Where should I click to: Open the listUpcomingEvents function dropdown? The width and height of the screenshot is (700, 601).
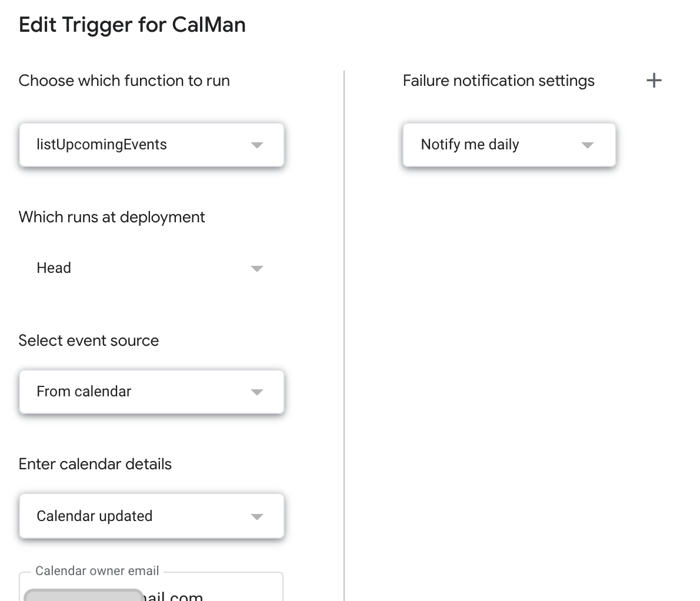pyautogui.click(x=151, y=145)
